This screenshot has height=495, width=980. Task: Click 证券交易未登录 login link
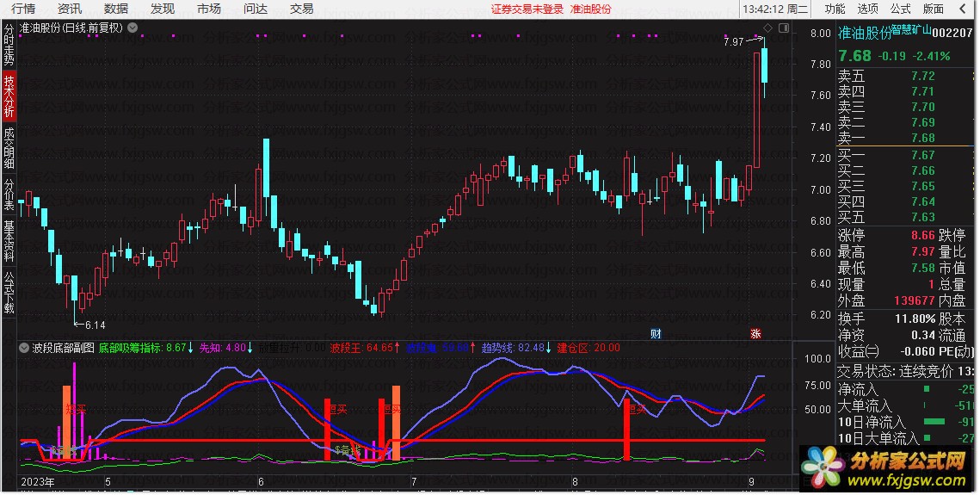point(527,9)
